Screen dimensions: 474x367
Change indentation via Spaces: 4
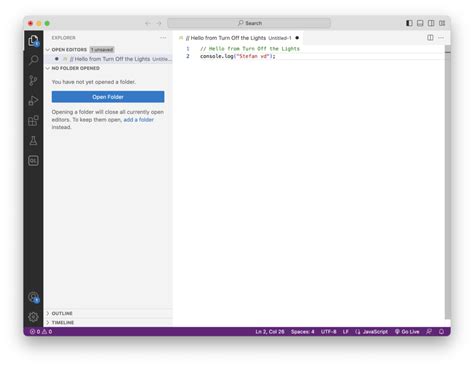[x=303, y=332]
